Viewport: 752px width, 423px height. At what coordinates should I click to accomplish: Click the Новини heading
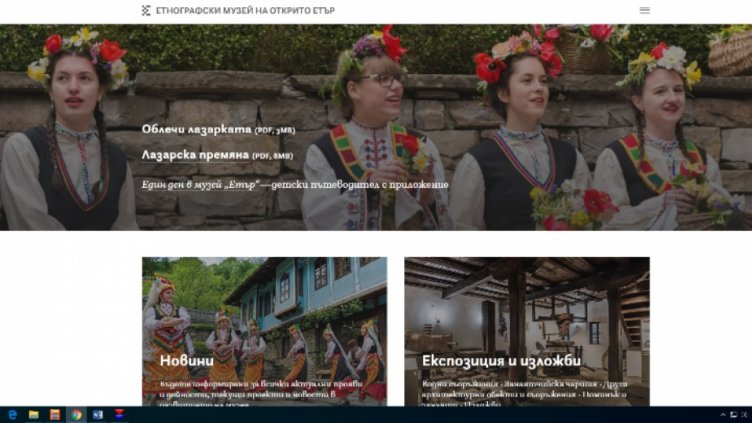click(187, 361)
